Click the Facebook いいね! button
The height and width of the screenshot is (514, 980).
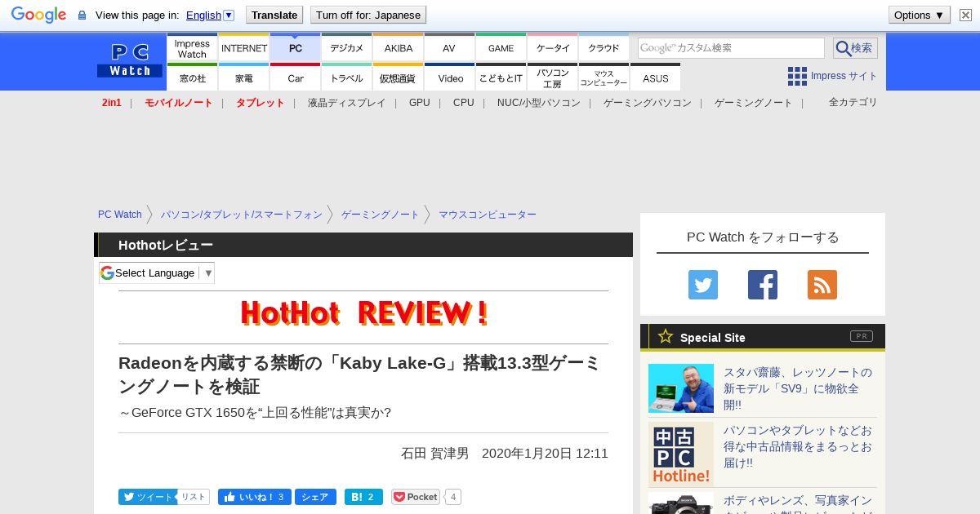tap(254, 497)
